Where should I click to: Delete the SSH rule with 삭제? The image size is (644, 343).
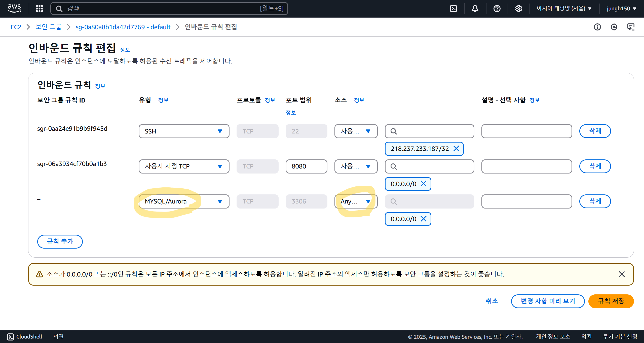(595, 131)
